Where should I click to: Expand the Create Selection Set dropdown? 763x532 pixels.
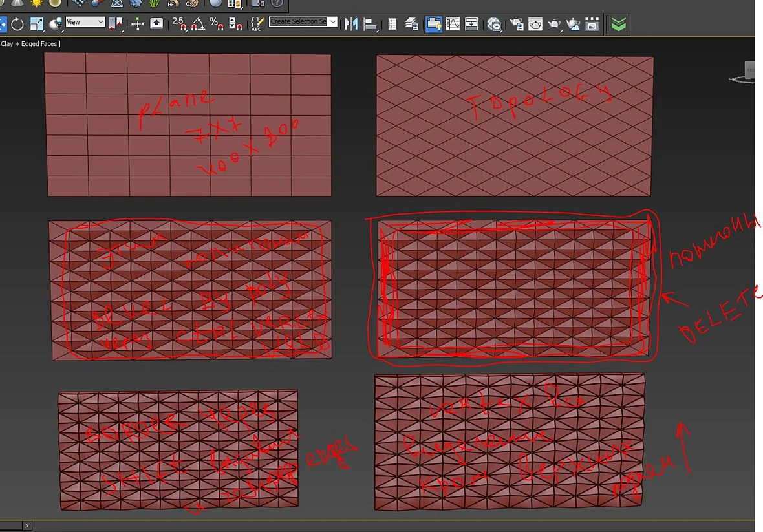pyautogui.click(x=303, y=21)
